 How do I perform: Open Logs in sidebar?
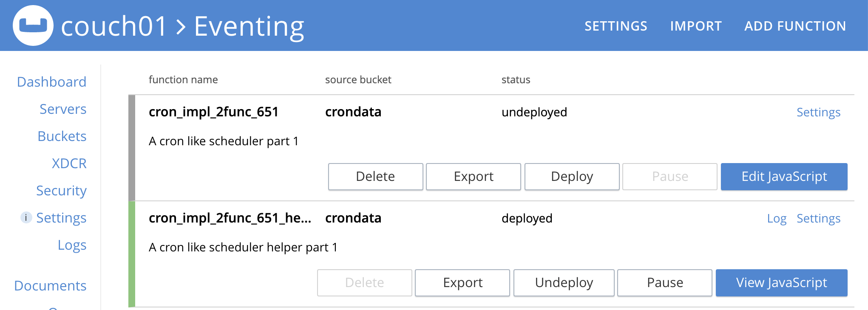[72, 245]
